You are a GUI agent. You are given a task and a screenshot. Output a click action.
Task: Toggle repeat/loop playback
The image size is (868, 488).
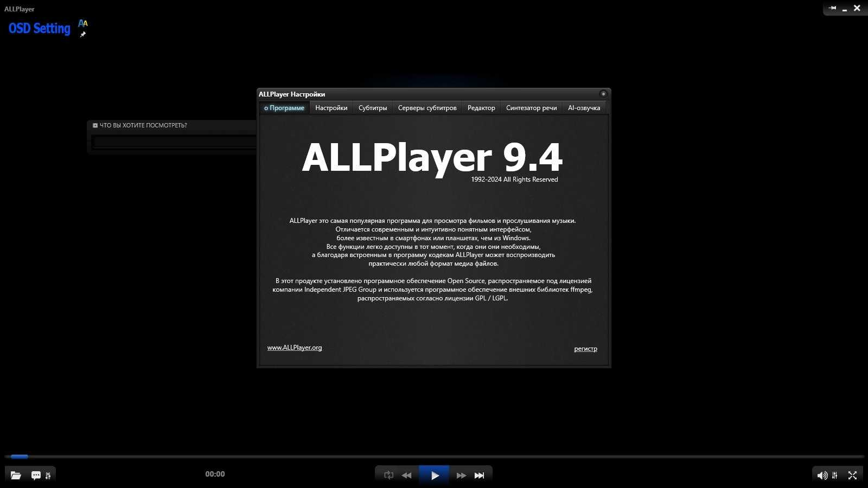(x=388, y=475)
